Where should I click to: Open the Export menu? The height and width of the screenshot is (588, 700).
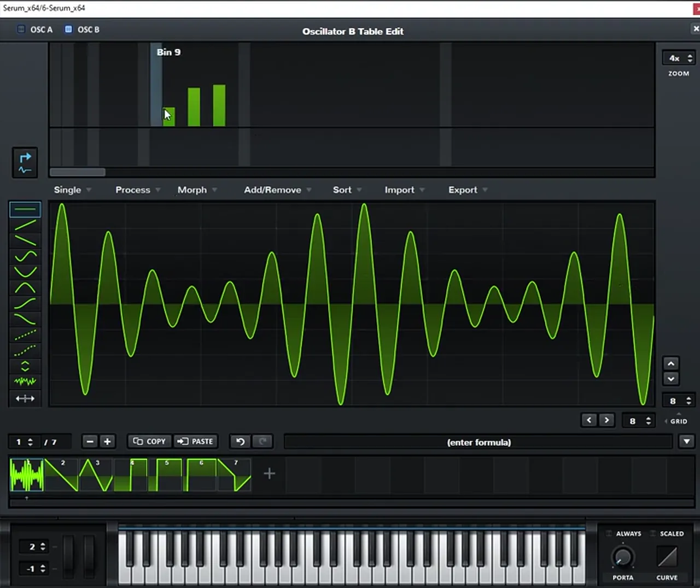point(468,190)
